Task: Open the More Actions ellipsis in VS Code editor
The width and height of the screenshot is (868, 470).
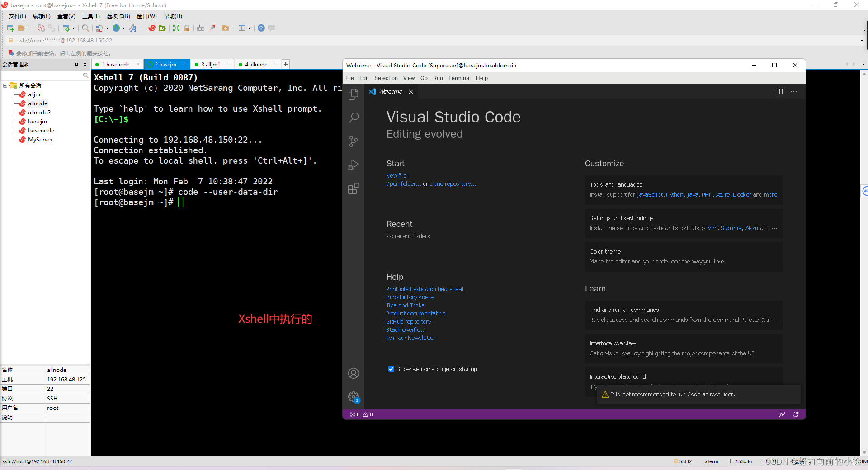Action: point(794,91)
